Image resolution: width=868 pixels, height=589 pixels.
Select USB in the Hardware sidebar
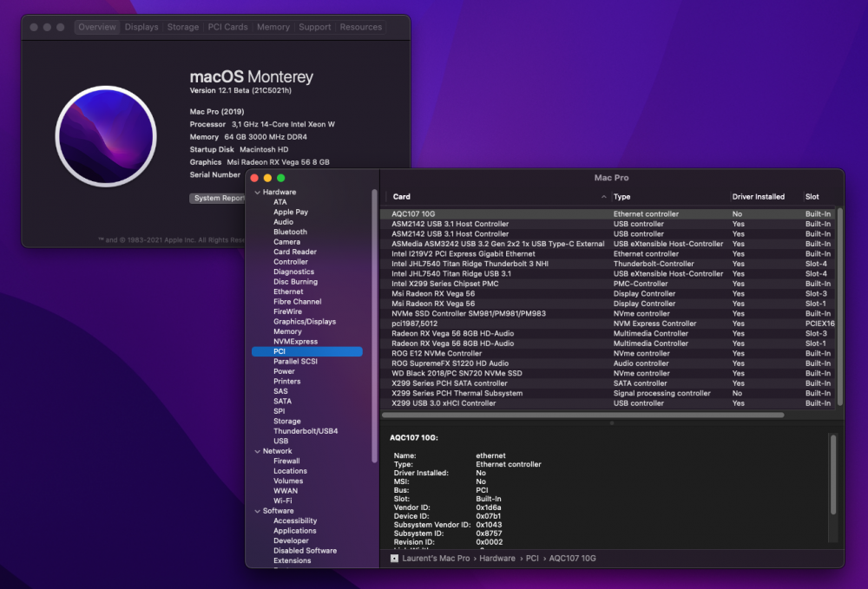280,442
